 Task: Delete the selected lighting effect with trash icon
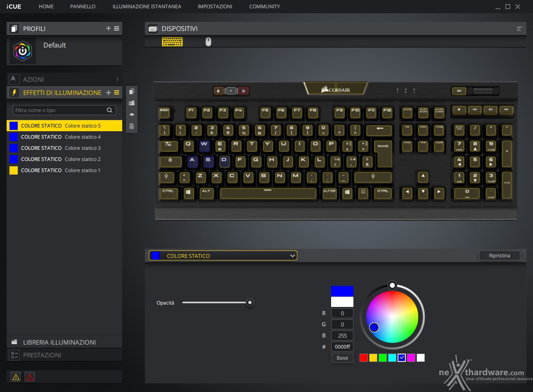click(132, 126)
